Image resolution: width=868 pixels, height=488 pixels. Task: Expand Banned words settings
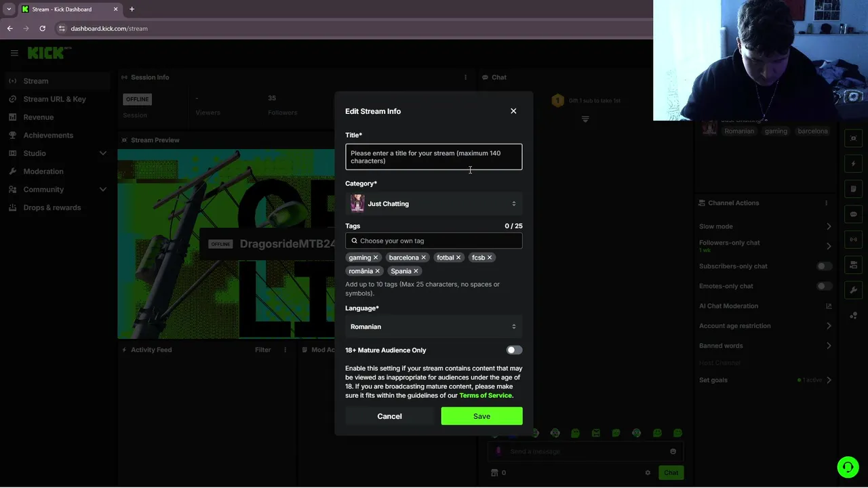tap(829, 346)
